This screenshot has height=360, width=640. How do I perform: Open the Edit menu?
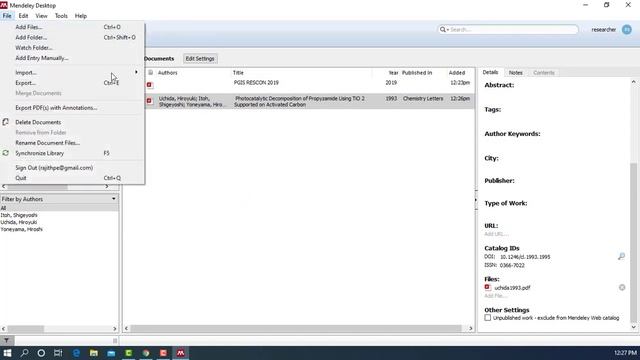(x=23, y=16)
